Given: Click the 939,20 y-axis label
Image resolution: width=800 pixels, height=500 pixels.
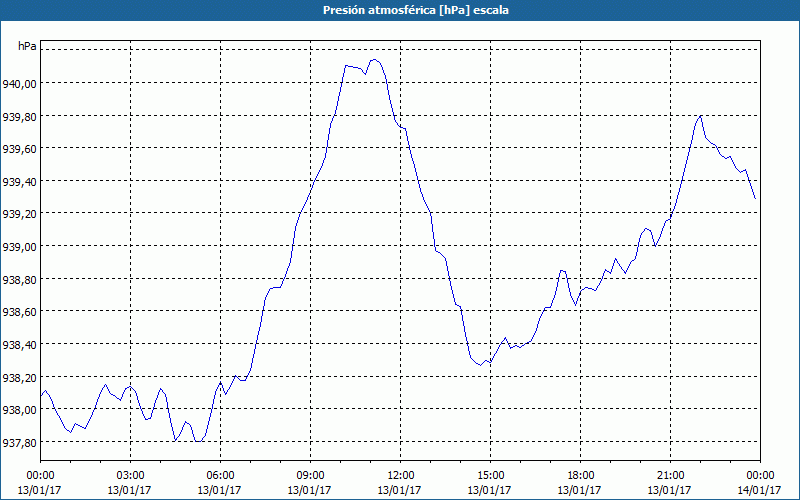Looking at the screenshot, I should click(19, 214).
